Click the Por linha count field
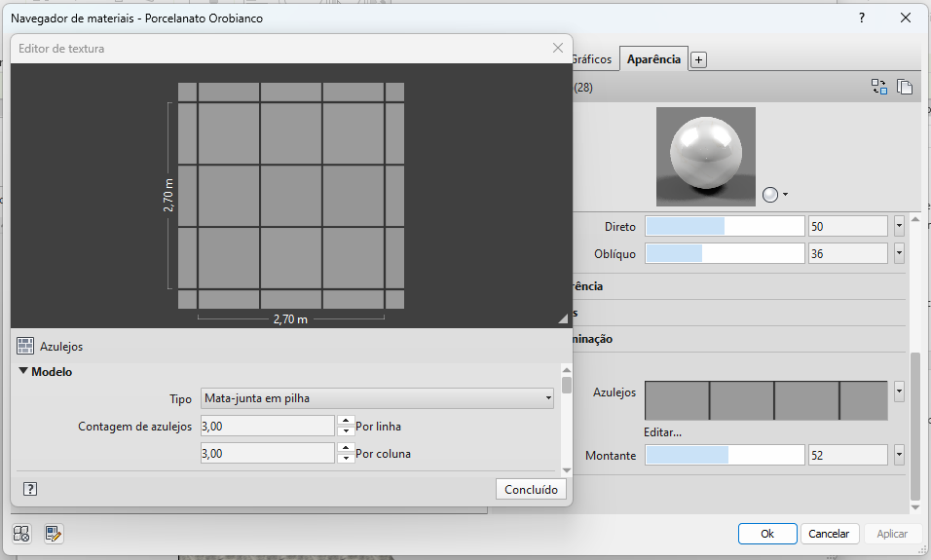931x560 pixels. [x=268, y=426]
